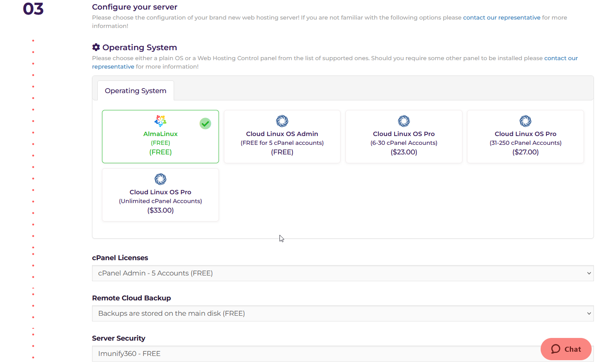Image resolution: width=597 pixels, height=364 pixels.
Task: Choose Cloud Linux OS Admin free option
Action: point(282,136)
